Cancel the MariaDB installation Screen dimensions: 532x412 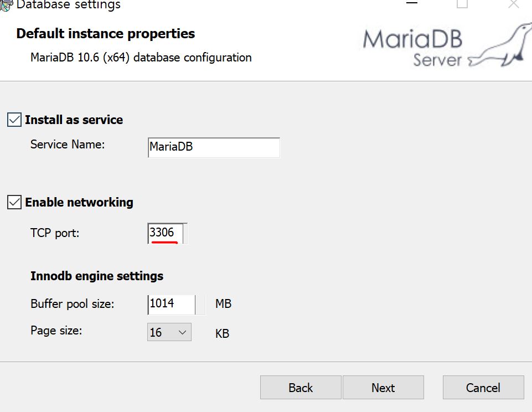click(483, 387)
